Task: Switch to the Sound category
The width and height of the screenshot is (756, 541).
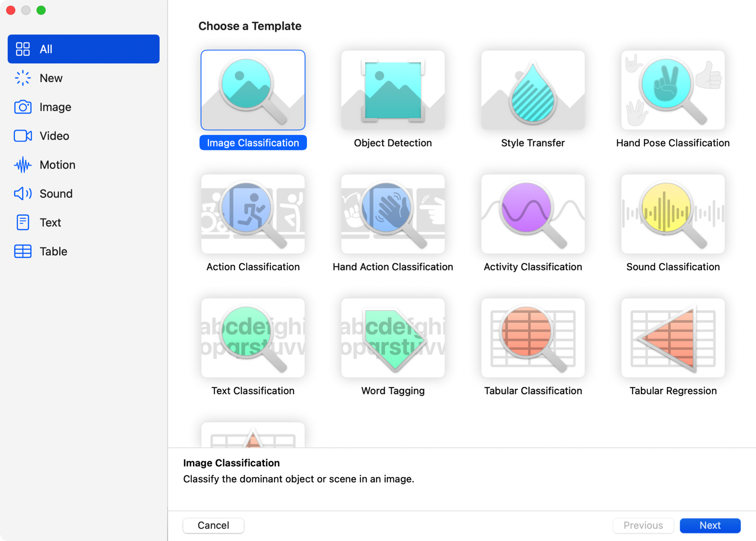Action: [56, 194]
